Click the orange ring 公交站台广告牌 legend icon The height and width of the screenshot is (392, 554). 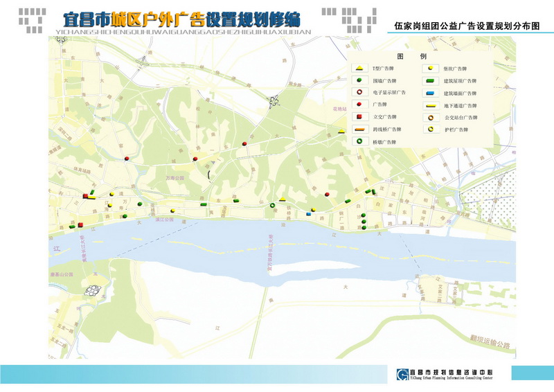pos(429,117)
